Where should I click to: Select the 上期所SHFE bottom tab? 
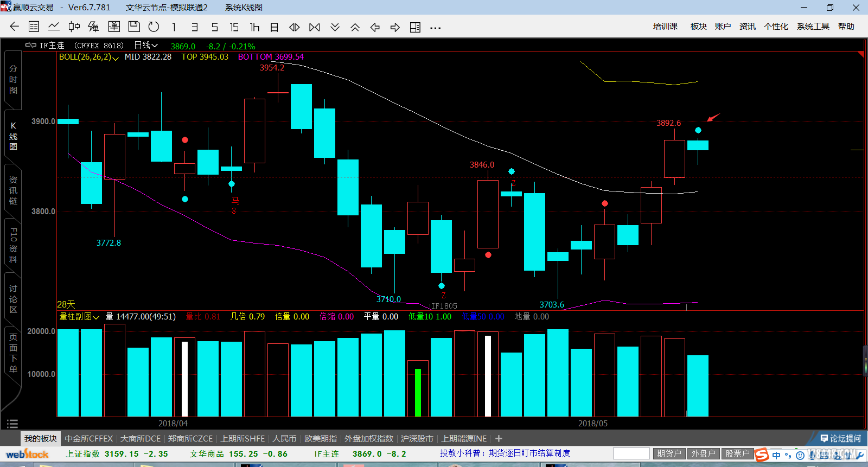242,438
